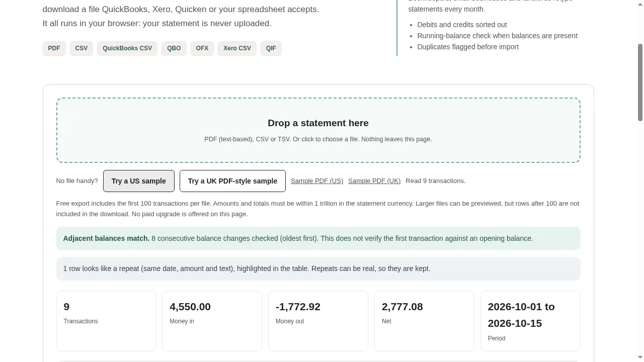
Task: Click the page vertical scrollbar thumb
Action: tap(640, 82)
